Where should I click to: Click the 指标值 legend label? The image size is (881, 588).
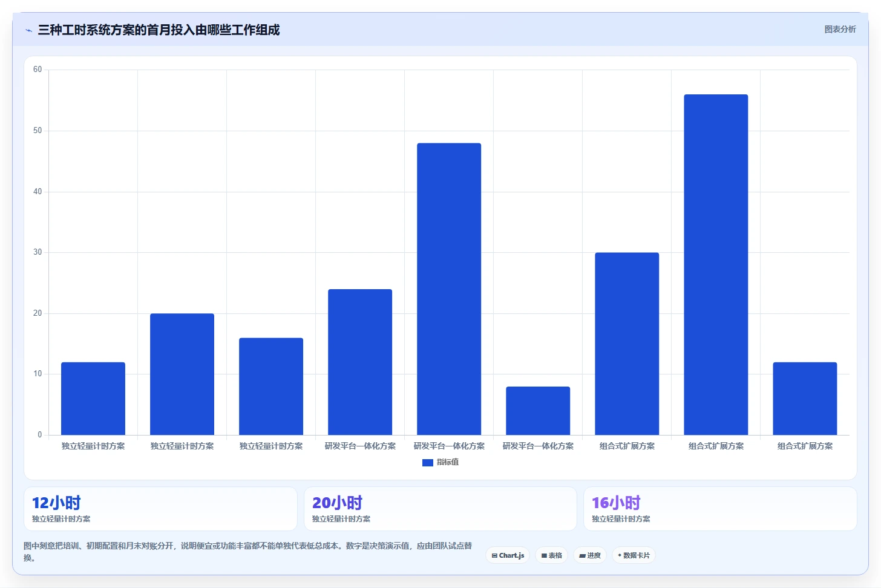tap(448, 462)
